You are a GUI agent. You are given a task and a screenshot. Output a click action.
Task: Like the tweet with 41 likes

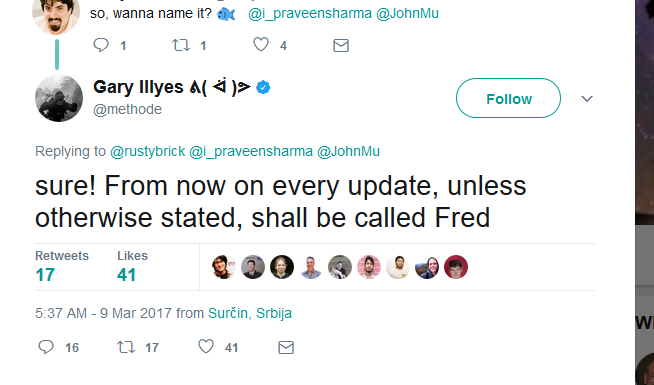pyautogui.click(x=206, y=347)
